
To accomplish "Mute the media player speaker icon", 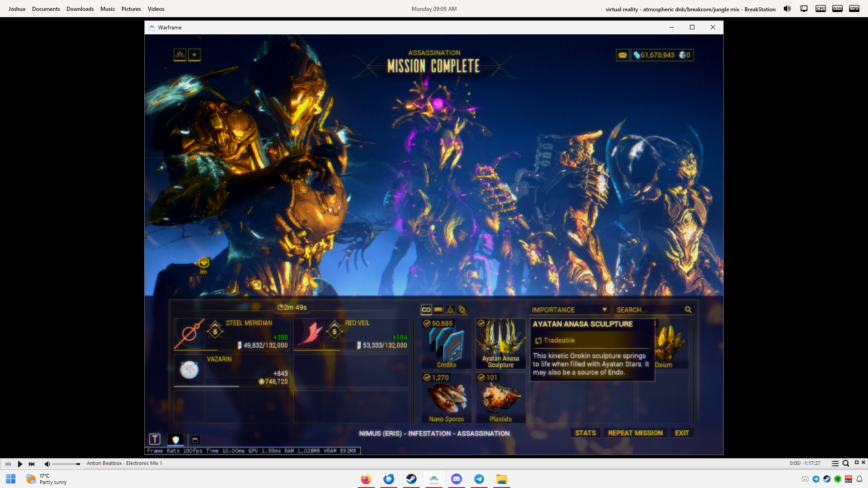I will click(x=47, y=464).
